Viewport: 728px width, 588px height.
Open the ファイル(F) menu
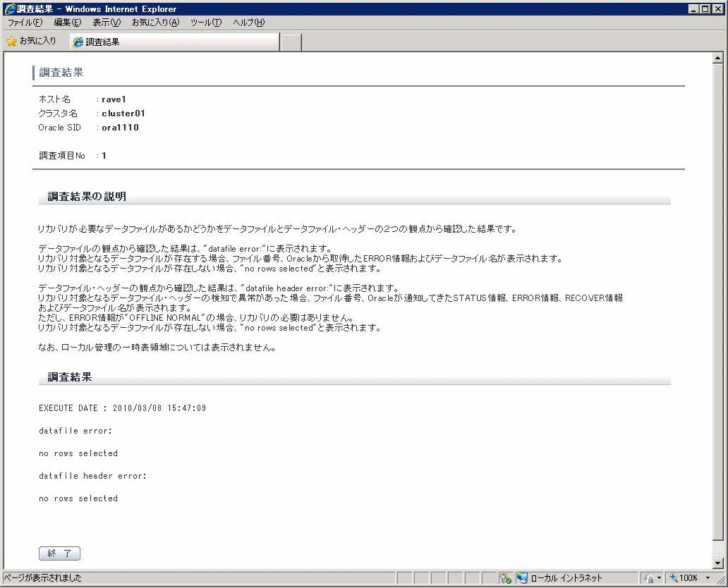tap(25, 23)
